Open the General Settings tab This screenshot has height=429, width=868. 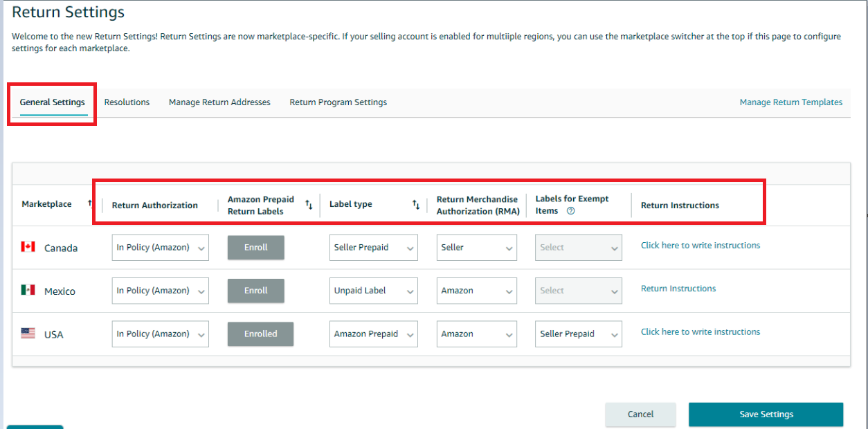(53, 102)
